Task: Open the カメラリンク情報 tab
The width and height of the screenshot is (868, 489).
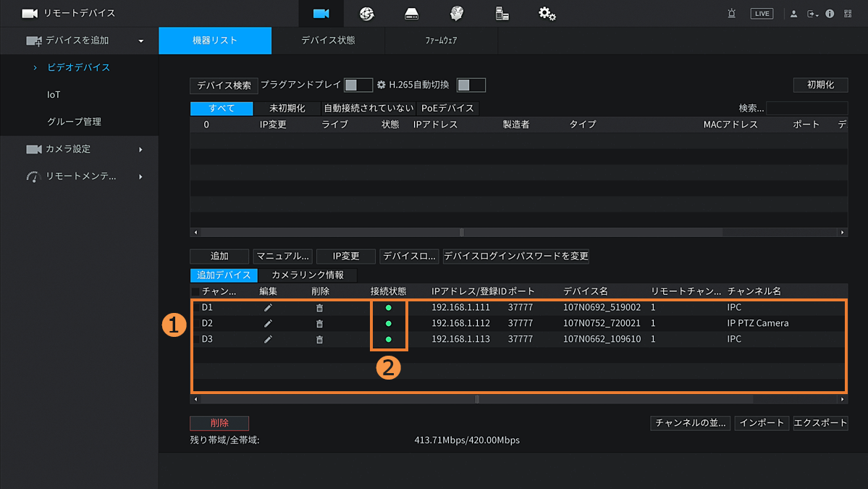Action: [308, 275]
